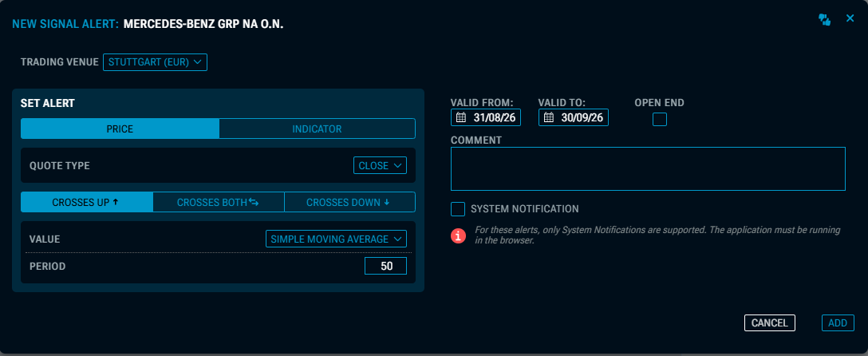
Task: Switch to the Price tab
Action: (x=120, y=129)
